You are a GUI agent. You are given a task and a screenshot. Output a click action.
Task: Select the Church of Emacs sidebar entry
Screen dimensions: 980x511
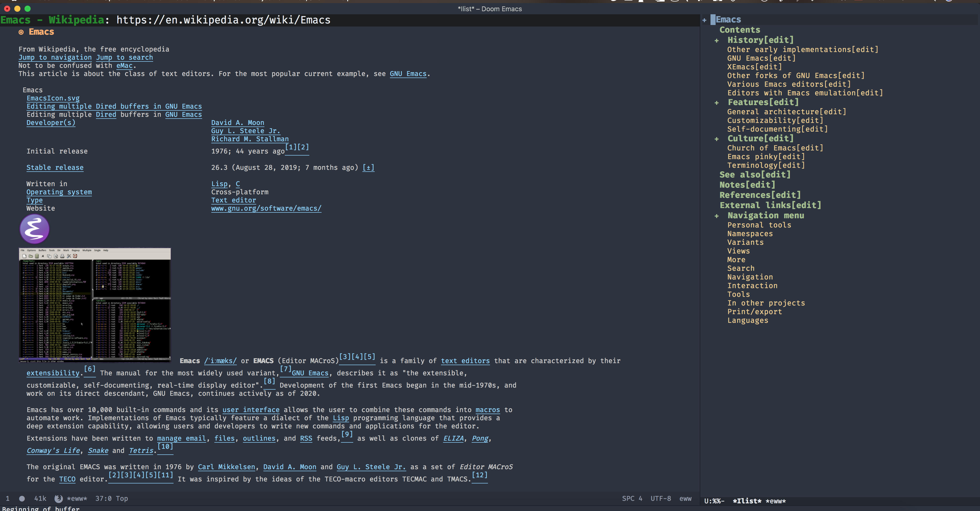click(x=775, y=148)
